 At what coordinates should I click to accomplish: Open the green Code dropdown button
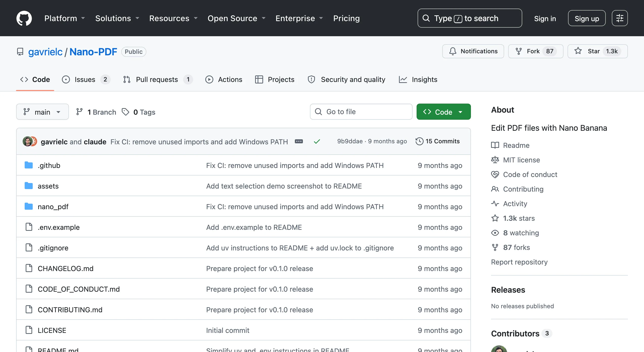pos(444,112)
